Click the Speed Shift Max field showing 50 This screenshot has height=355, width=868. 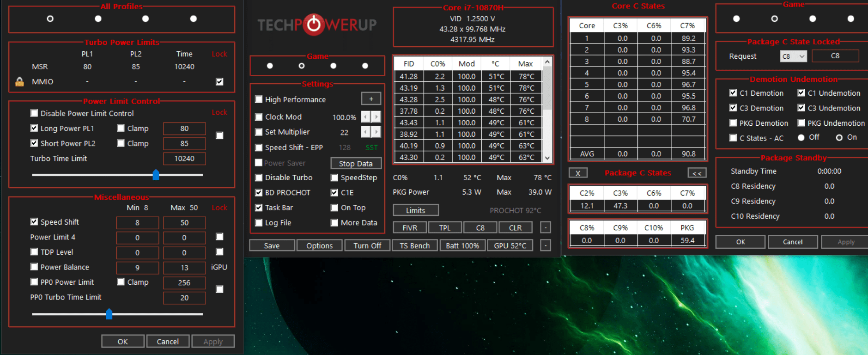pos(184,223)
